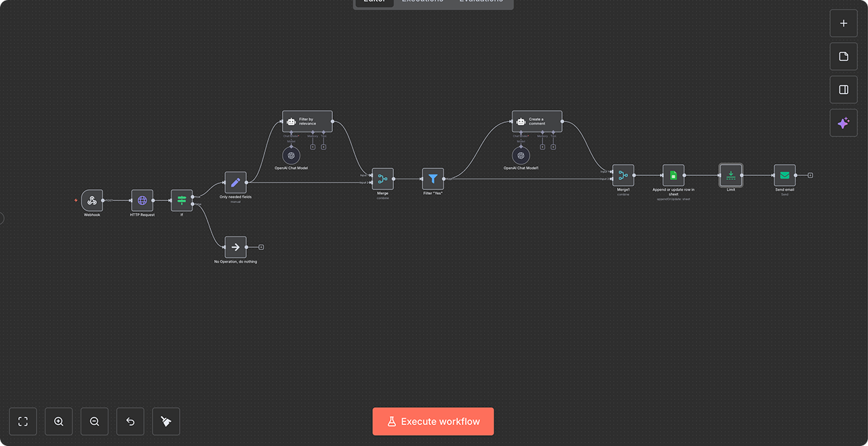Image resolution: width=868 pixels, height=446 pixels.
Task: Click the "No Operation, do nothing" node
Action: [x=235, y=247]
